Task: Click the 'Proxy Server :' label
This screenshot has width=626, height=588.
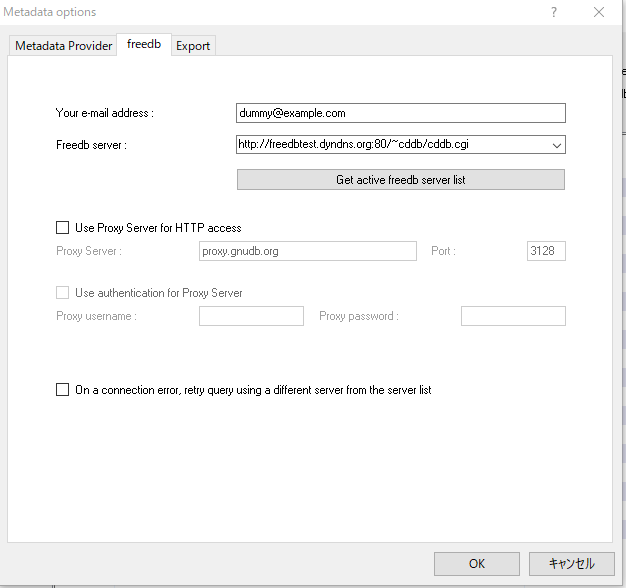Action: [89, 251]
